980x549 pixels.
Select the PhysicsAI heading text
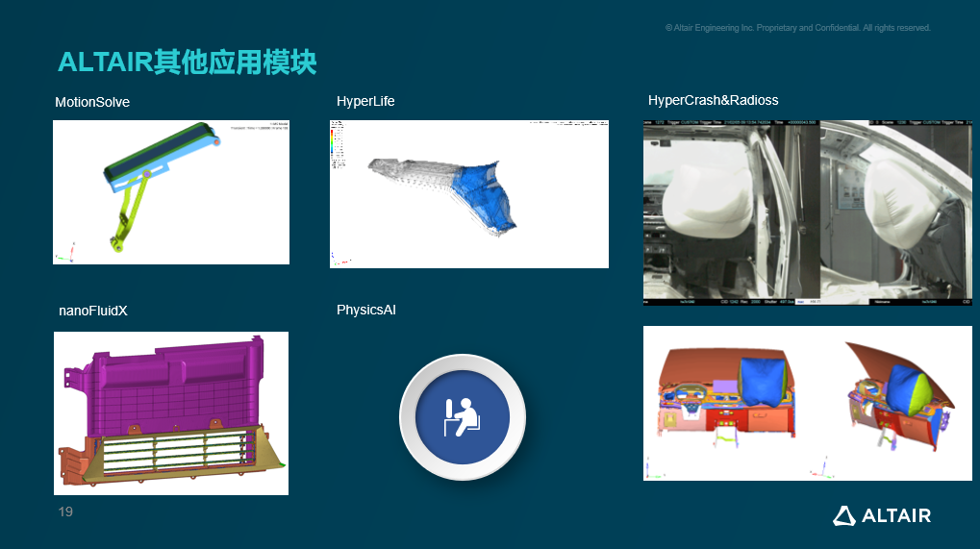366,310
